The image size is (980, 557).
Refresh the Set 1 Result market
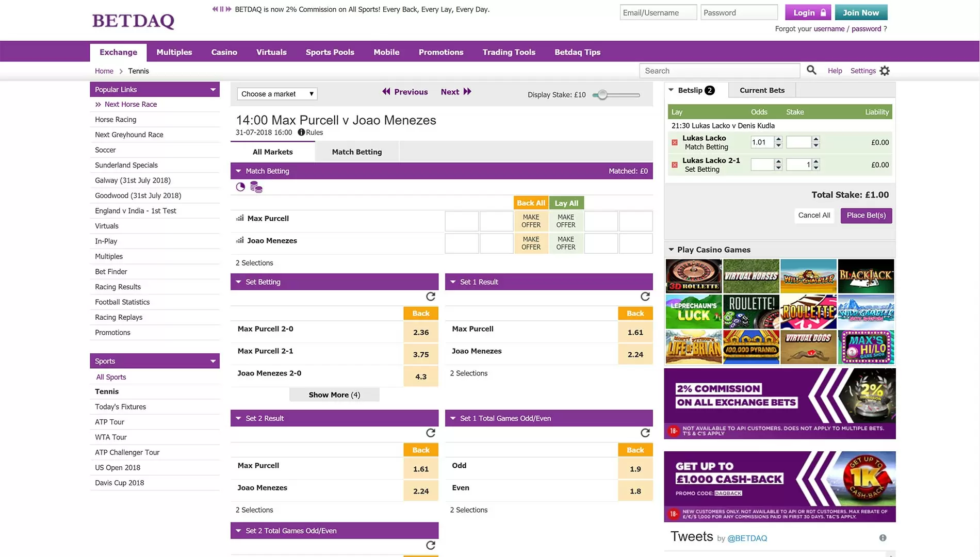(x=645, y=297)
